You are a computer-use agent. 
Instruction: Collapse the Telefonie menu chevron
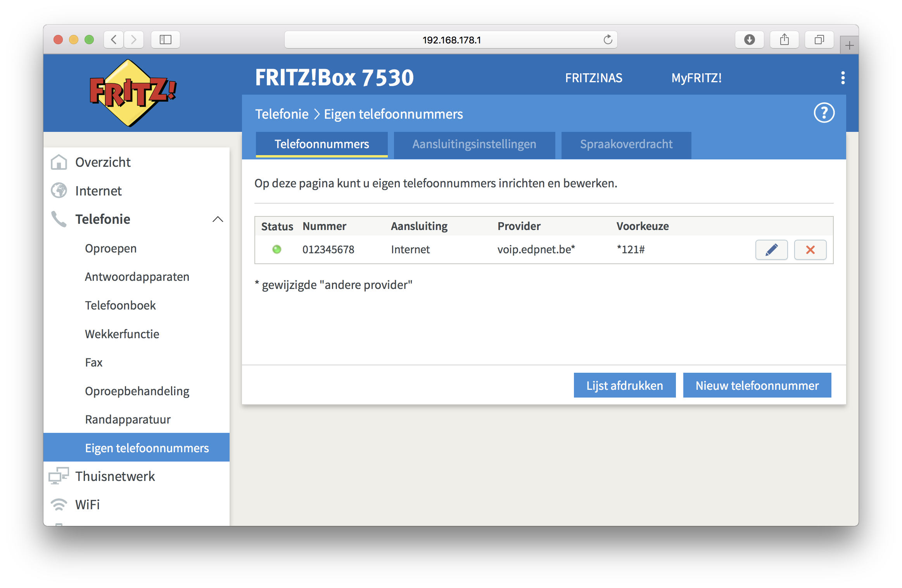click(218, 219)
